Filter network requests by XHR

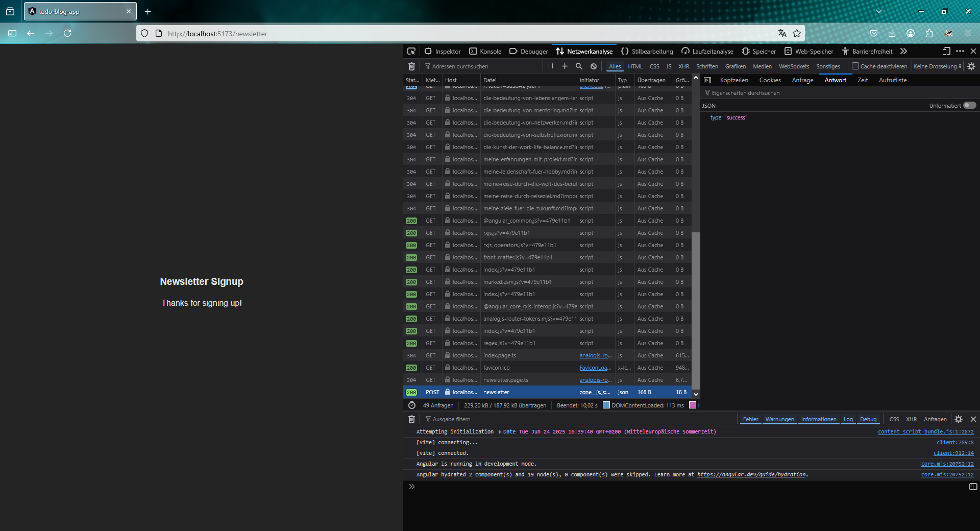683,66
